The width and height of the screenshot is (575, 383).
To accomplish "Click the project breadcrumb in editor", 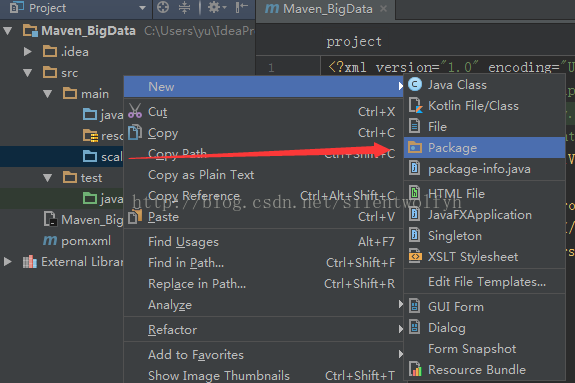I will pyautogui.click(x=354, y=41).
